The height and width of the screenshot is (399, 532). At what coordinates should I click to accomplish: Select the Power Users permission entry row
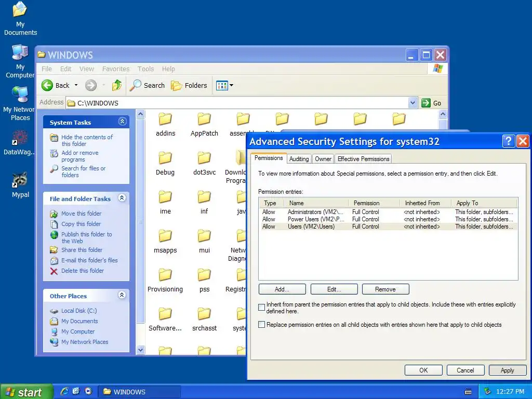[x=388, y=219]
